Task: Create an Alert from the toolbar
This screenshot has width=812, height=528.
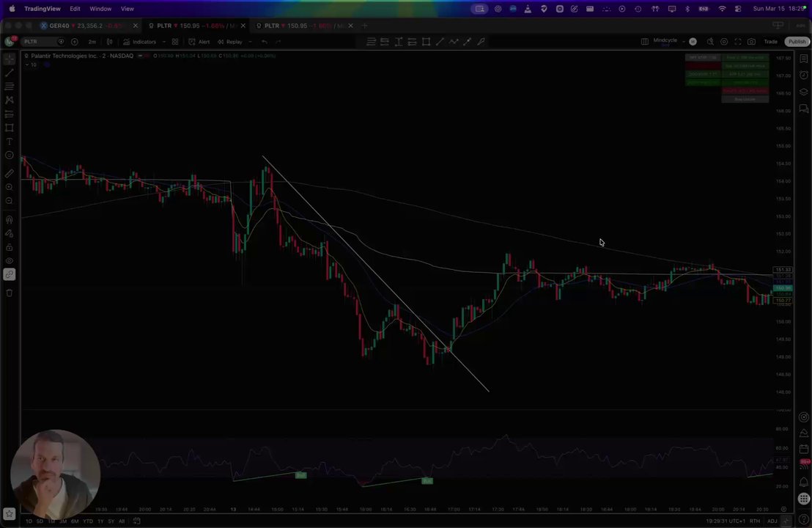Action: 199,42
